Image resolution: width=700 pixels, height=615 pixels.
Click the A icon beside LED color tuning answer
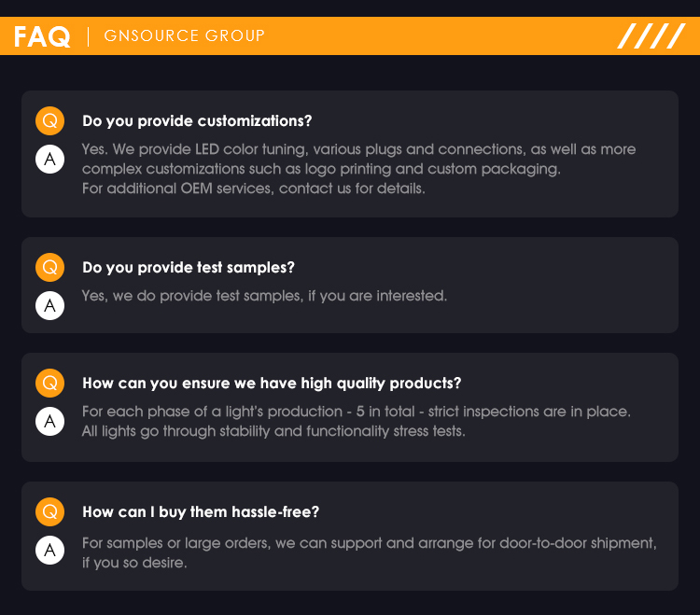pyautogui.click(x=50, y=159)
